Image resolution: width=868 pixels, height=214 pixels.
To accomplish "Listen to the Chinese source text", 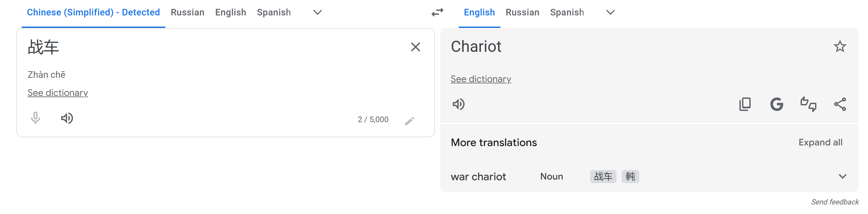I will pyautogui.click(x=67, y=118).
